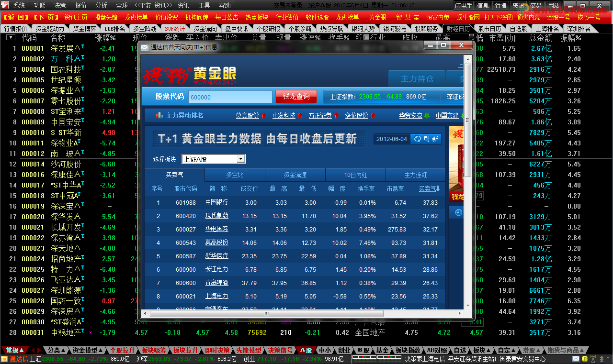The height and width of the screenshot is (364, 613).
Task: Click the 主力异动排名 bar chart icon
Action: pyautogui.click(x=159, y=115)
